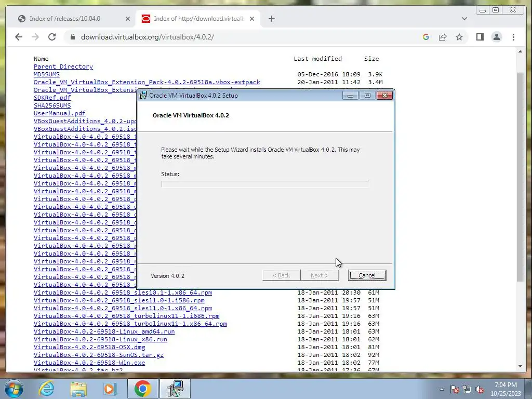Click page scrollbar down arrow
Screen dimensions: 532x399
coord(520,366)
